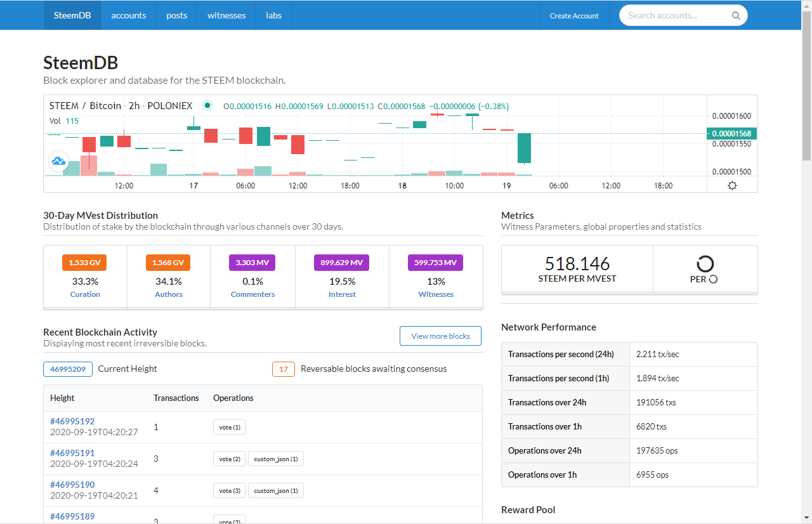The image size is (812, 524).
Task: Open the SteemDB home tab
Action: [x=72, y=15]
